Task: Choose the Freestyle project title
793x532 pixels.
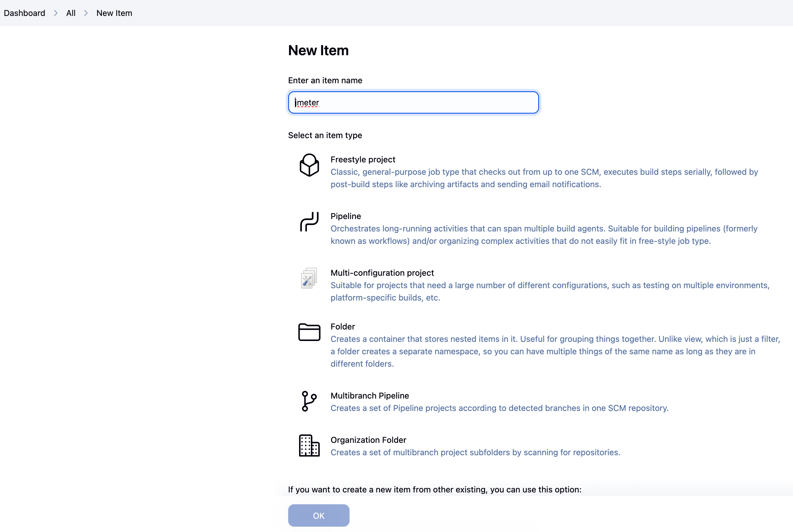Action: [363, 159]
